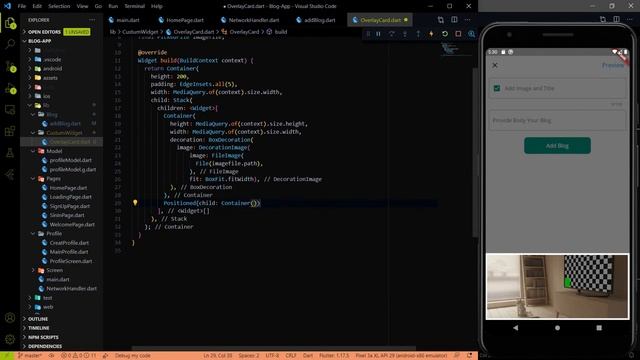Trigger Flutter Hot Reload lightning icon
Screen dimensions: 640x360
pyautogui.click(x=431, y=34)
